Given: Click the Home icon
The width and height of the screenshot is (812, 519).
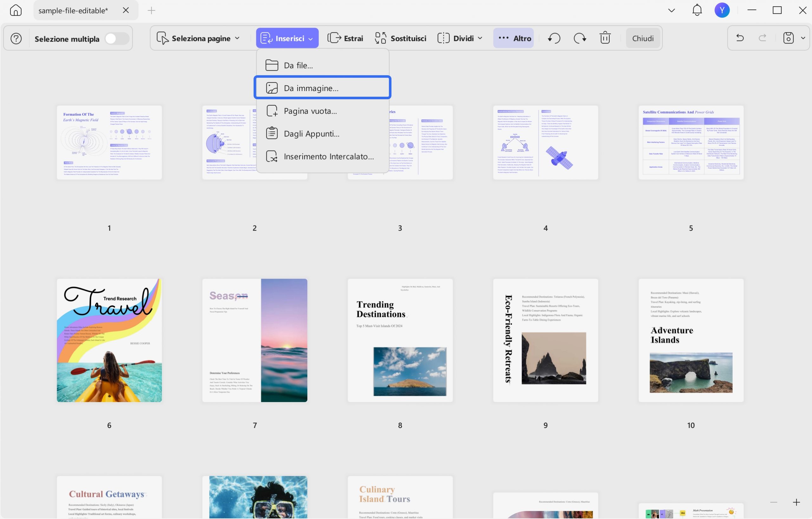Looking at the screenshot, I should [x=16, y=10].
